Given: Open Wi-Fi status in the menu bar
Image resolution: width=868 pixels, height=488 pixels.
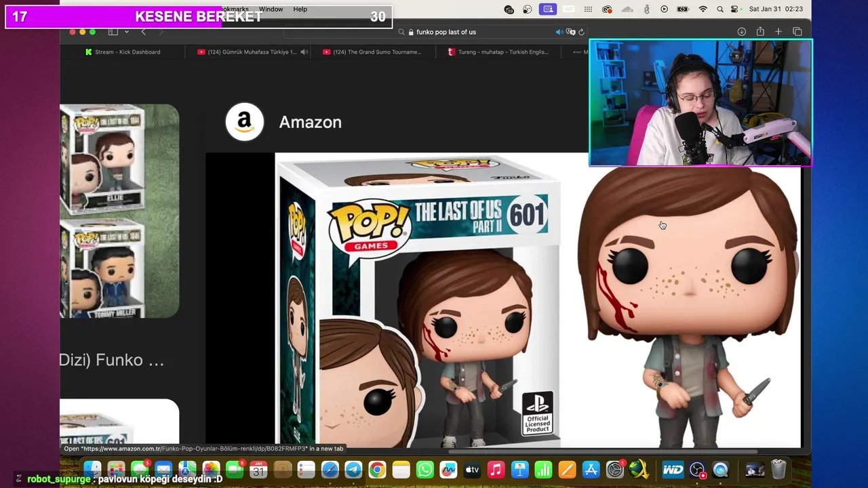Looking at the screenshot, I should (x=703, y=9).
